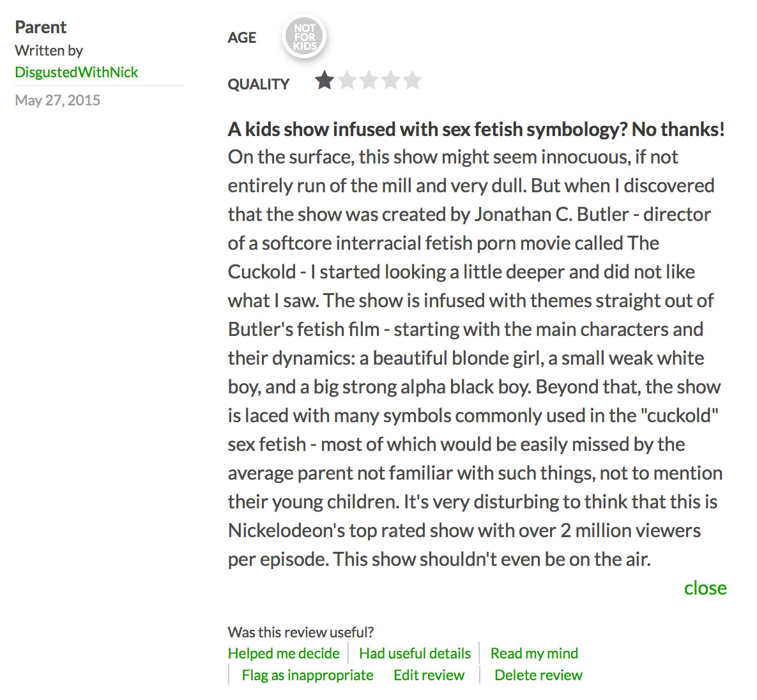Click the Parent reviewer type heading

(x=40, y=27)
